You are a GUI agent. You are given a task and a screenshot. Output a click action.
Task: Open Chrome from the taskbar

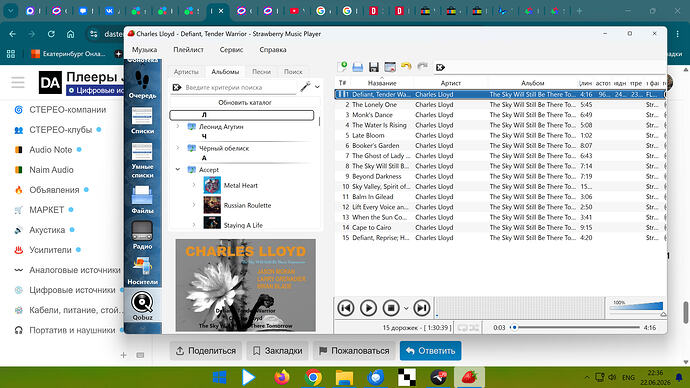313,377
